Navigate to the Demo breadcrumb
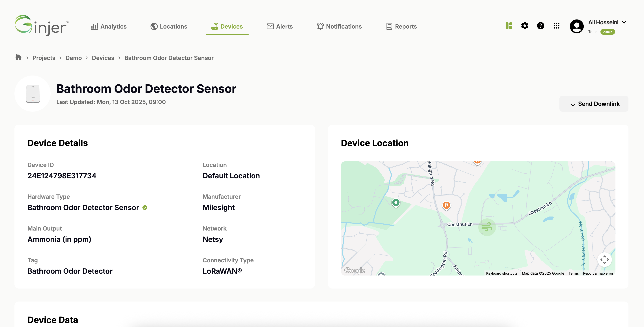Image resolution: width=644 pixels, height=327 pixels. [x=74, y=58]
